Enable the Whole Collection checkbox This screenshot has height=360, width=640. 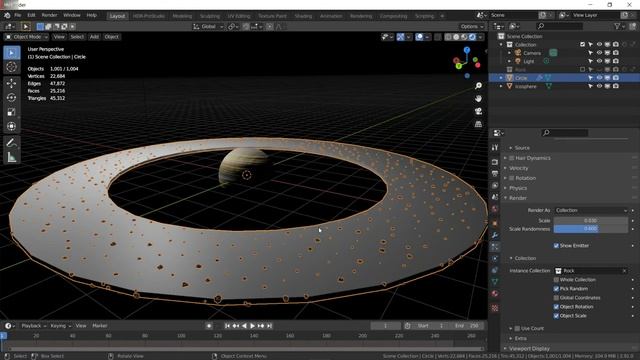[x=556, y=280]
